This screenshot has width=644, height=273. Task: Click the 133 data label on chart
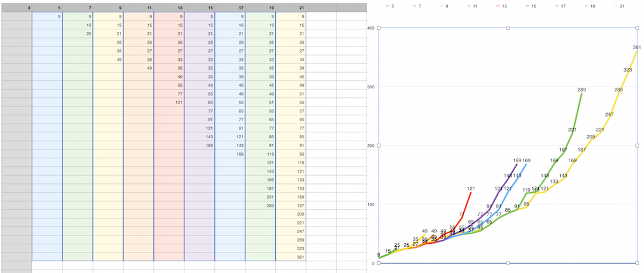tap(554, 181)
